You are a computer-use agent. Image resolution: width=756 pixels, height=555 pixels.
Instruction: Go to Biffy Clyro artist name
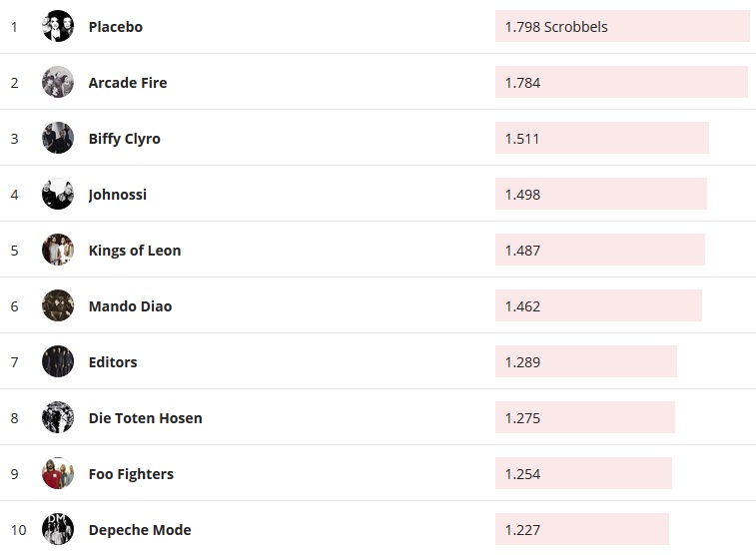[124, 139]
